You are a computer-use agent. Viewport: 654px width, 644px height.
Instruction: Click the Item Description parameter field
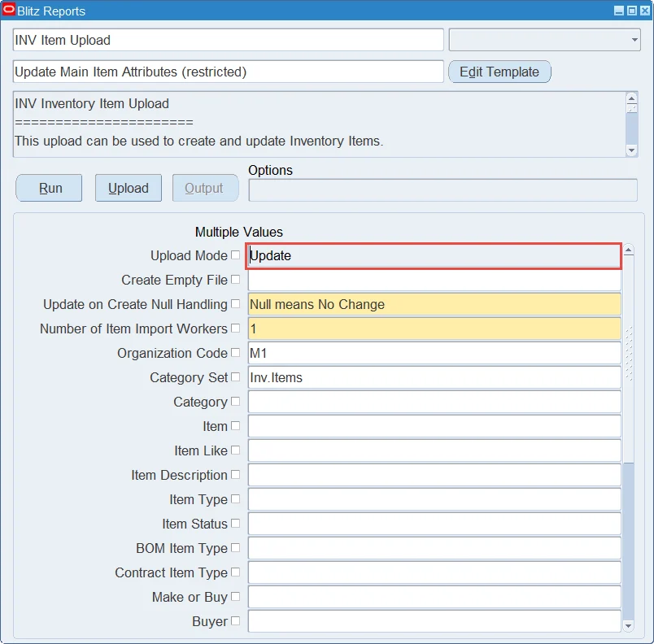click(x=434, y=475)
